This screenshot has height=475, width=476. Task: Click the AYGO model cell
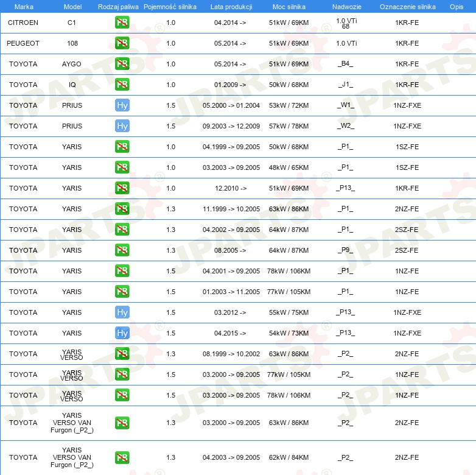pos(72,64)
